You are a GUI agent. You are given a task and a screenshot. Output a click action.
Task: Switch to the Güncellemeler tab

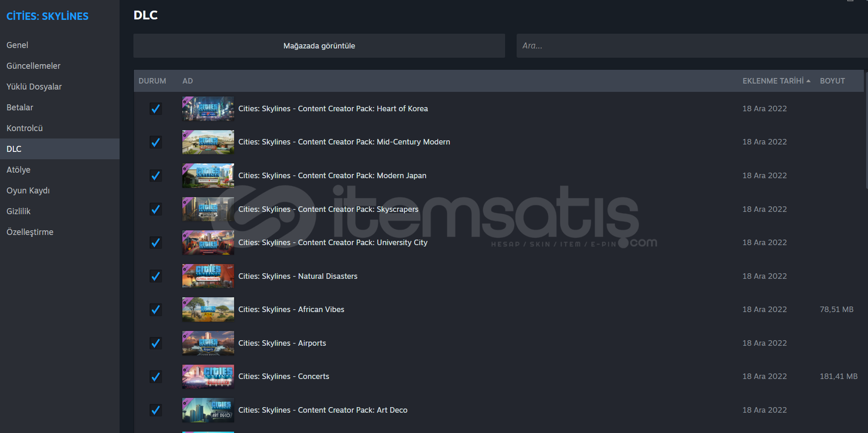point(60,66)
